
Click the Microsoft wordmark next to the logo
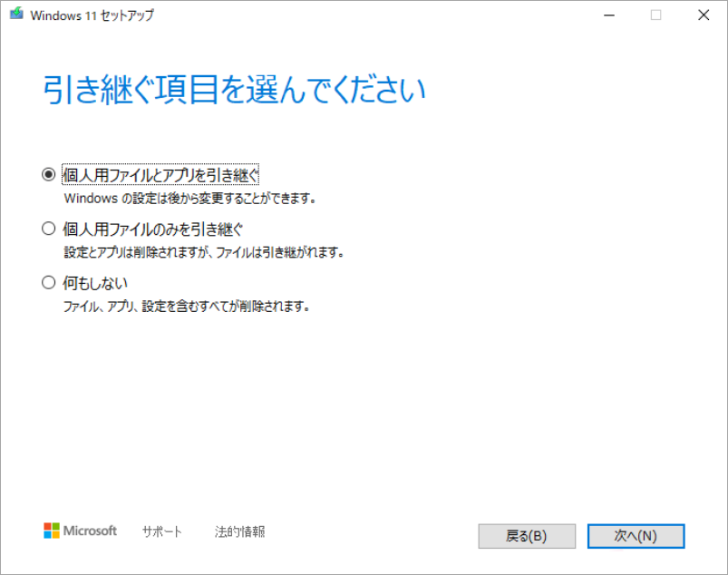pos(90,531)
